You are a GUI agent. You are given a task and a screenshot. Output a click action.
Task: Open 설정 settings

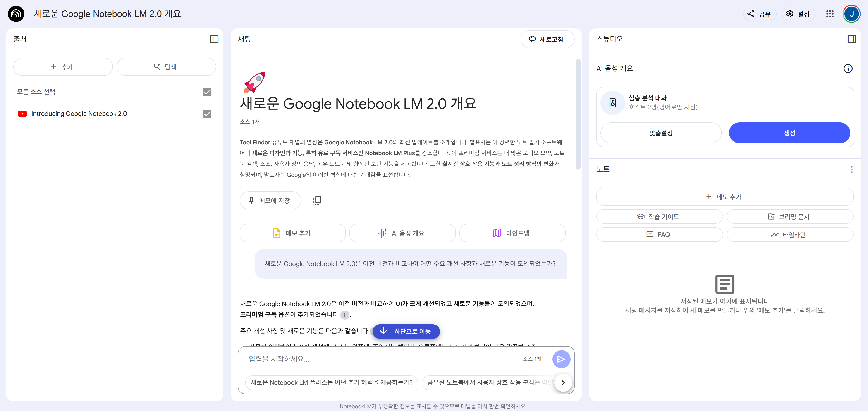(798, 14)
